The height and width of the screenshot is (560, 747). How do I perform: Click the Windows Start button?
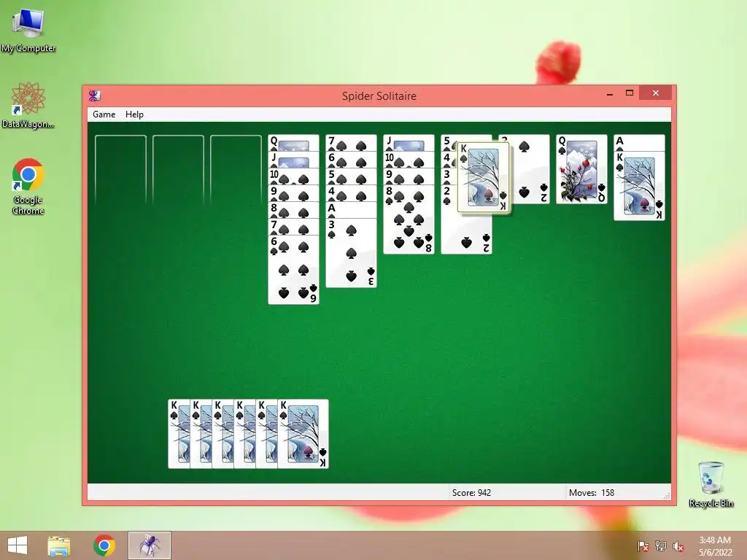[x=18, y=545]
